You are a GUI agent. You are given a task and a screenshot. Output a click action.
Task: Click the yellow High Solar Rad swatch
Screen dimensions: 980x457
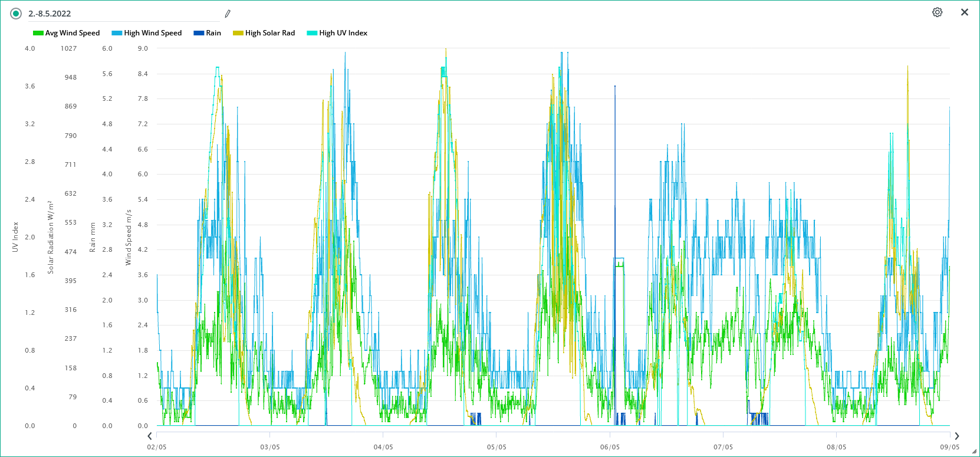(238, 33)
